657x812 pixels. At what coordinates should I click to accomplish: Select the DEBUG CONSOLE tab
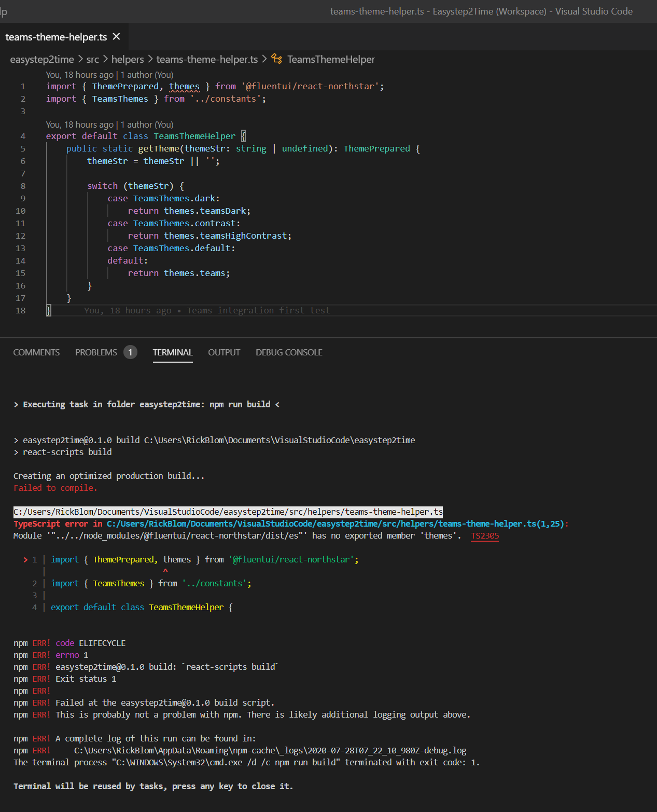pyautogui.click(x=288, y=352)
